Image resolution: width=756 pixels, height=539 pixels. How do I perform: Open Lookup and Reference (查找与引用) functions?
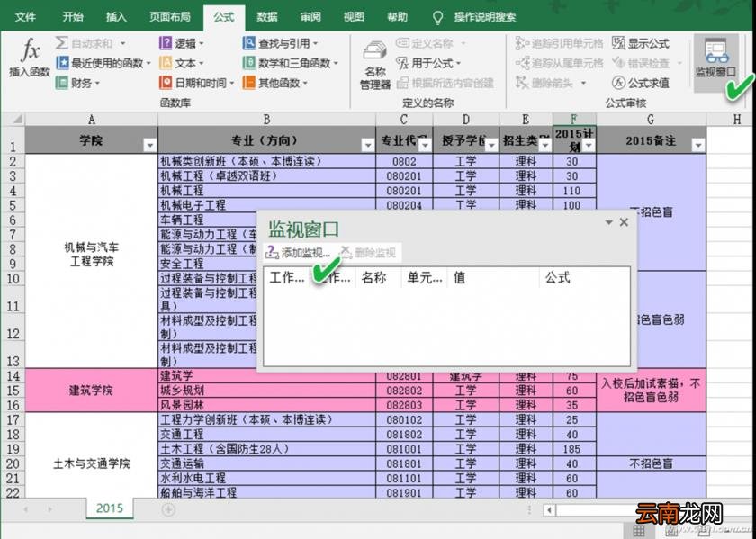(281, 43)
